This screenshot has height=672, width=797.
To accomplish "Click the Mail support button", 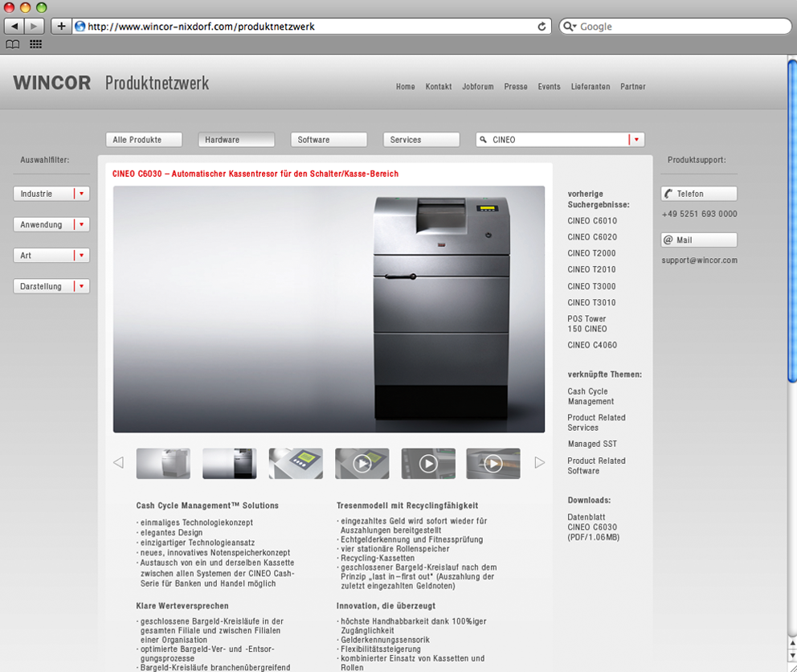I will tap(699, 240).
